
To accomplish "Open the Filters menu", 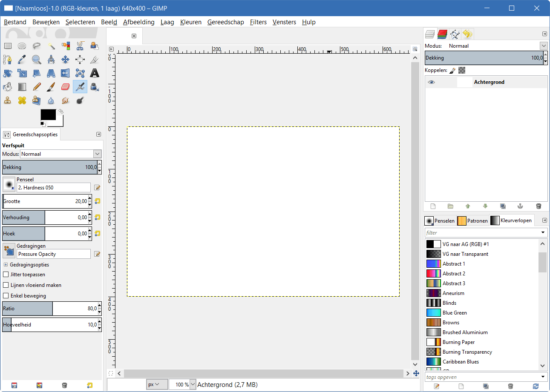I will click(258, 22).
